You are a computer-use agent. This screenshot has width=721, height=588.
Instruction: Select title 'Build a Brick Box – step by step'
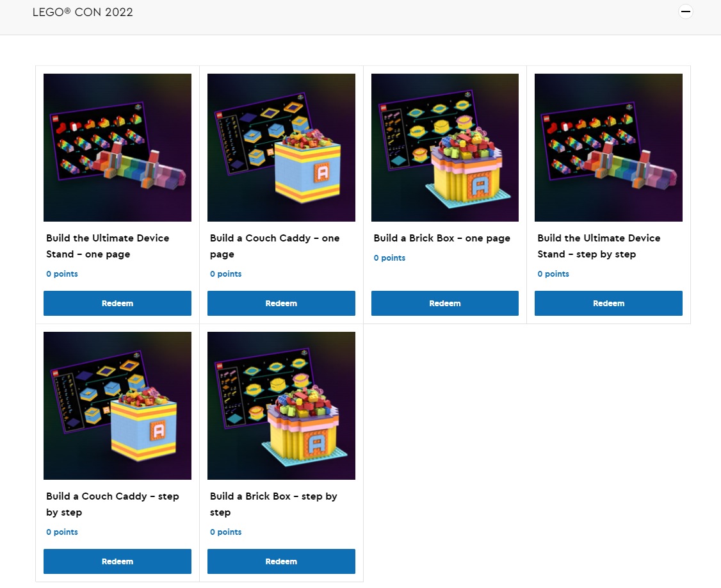[273, 504]
